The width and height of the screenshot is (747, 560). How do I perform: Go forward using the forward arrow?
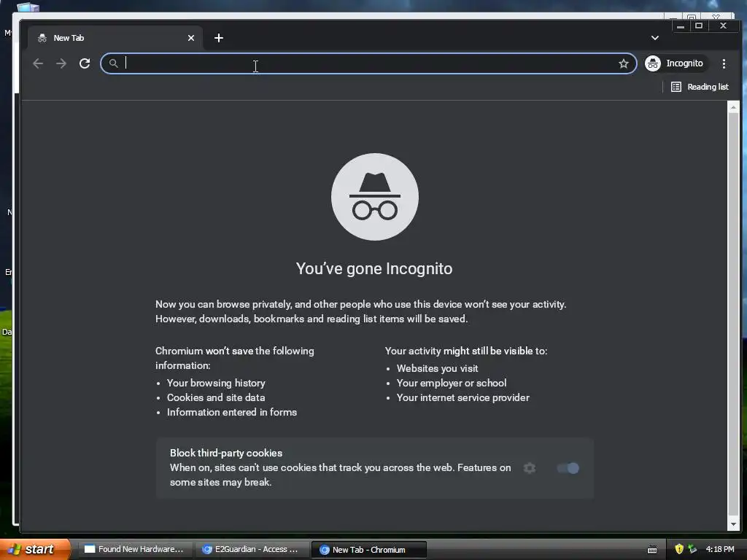click(x=61, y=63)
